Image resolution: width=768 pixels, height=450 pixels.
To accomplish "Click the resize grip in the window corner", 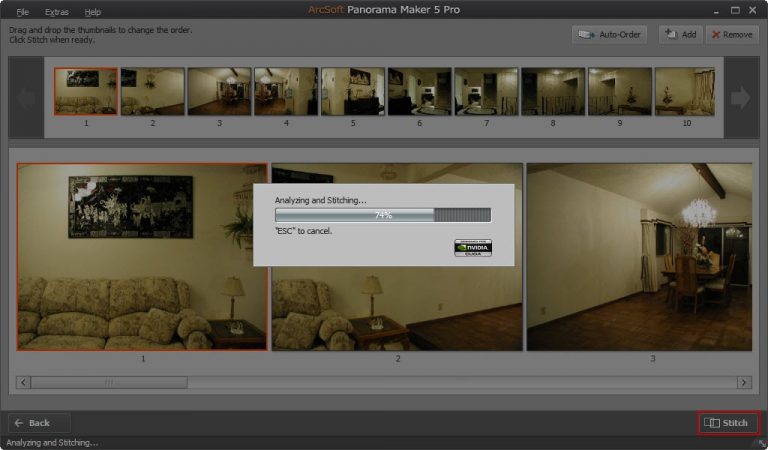I will (x=763, y=444).
